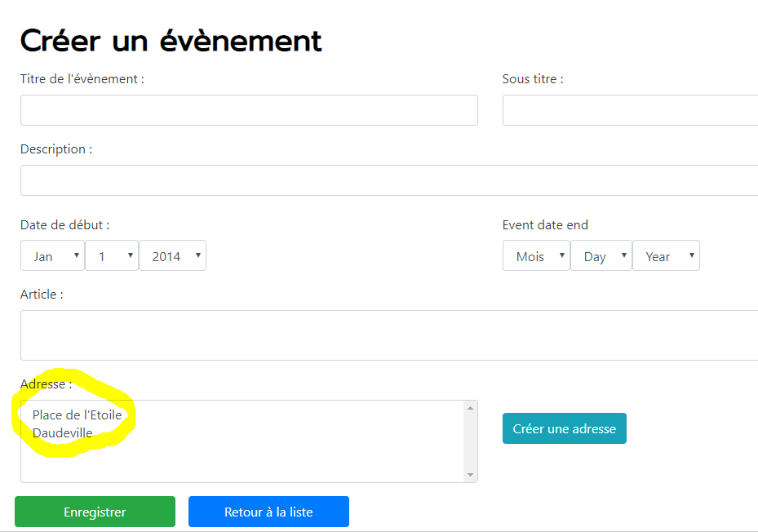Screen dimensions: 758x532
Task: Expand the Day end date dropdown
Action: 601,255
